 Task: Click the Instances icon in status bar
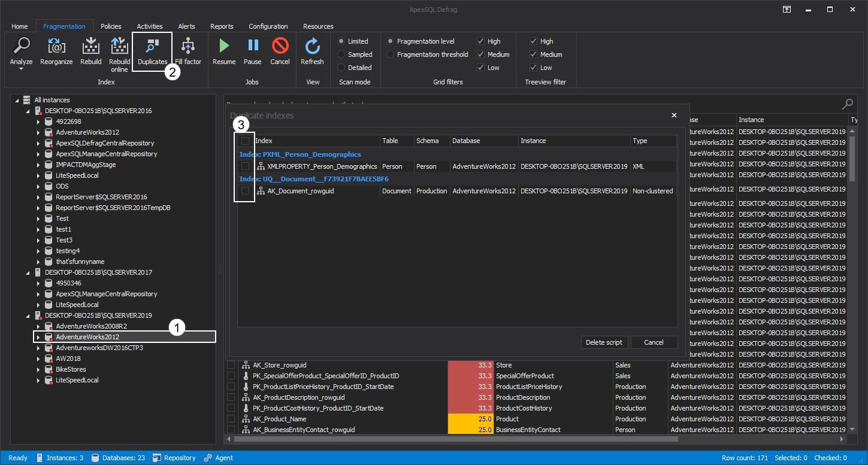click(40, 458)
